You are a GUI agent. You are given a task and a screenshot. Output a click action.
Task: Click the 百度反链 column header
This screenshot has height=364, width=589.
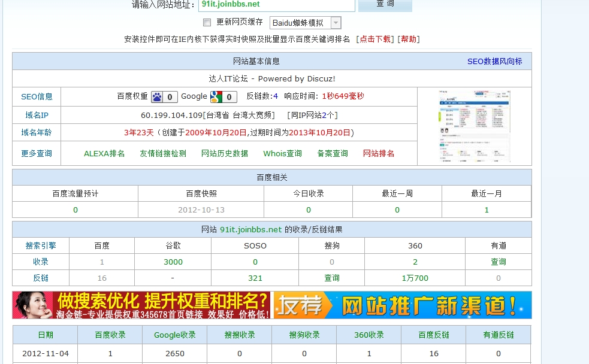pos(434,335)
